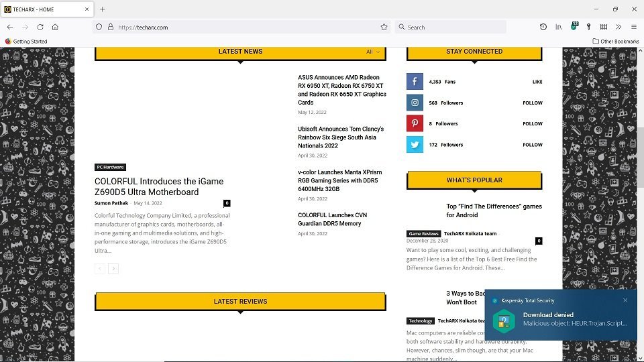Open the Game Reviews category tag
This screenshot has width=644, height=362.
pyautogui.click(x=423, y=233)
